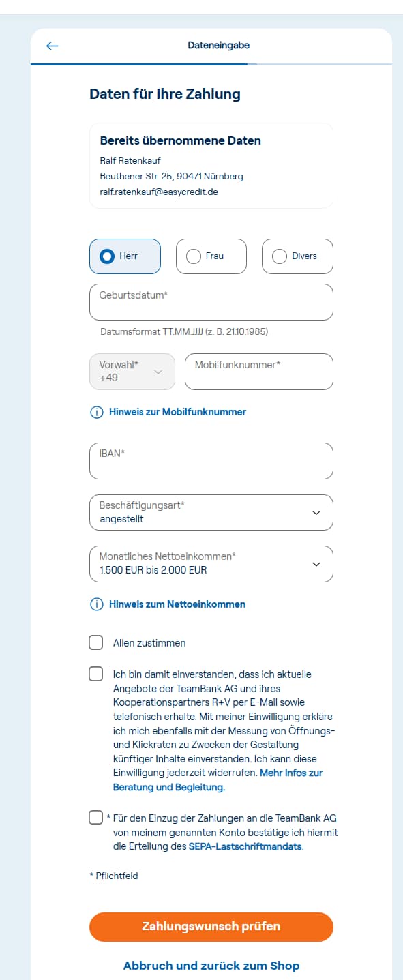Open Hinweis zur Mobilfunknummer

[177, 411]
